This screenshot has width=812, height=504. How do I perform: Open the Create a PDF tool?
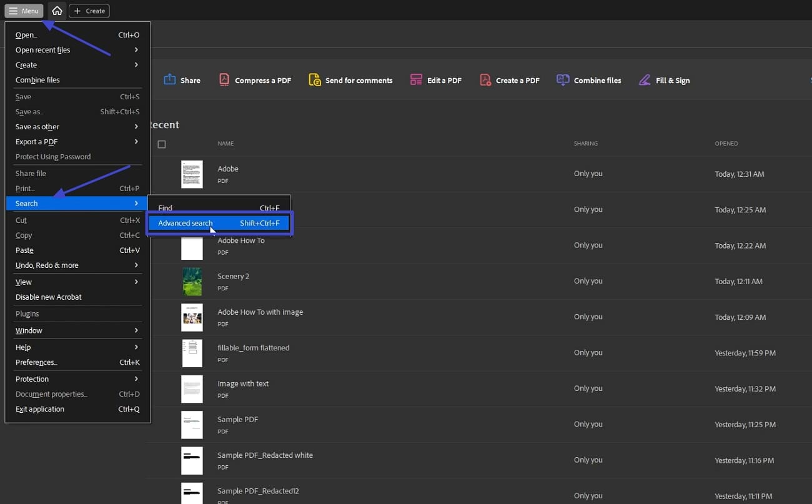pos(509,80)
